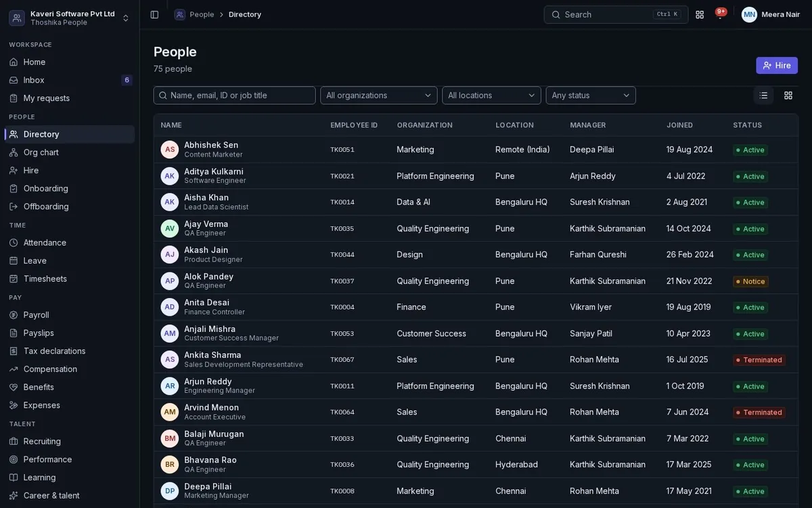
Task: Click the Expenses icon
Action: coord(14,405)
